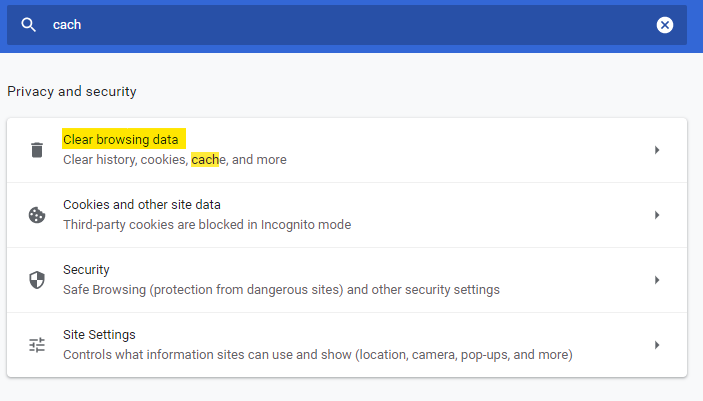The image size is (703, 401).
Task: Click the third-party cookies Incognito description text
Action: tap(207, 225)
